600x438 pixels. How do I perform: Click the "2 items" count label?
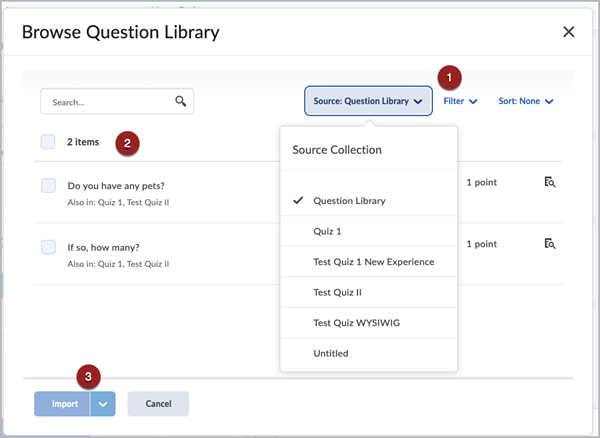(83, 142)
